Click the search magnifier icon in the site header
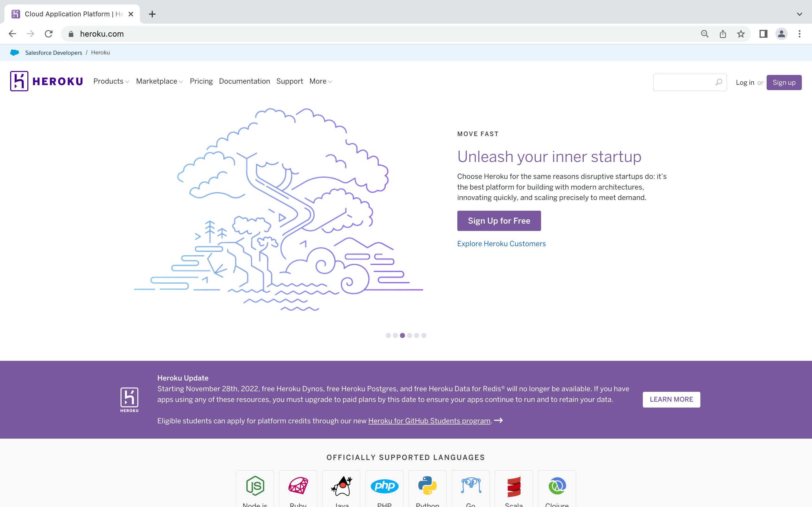 click(718, 82)
